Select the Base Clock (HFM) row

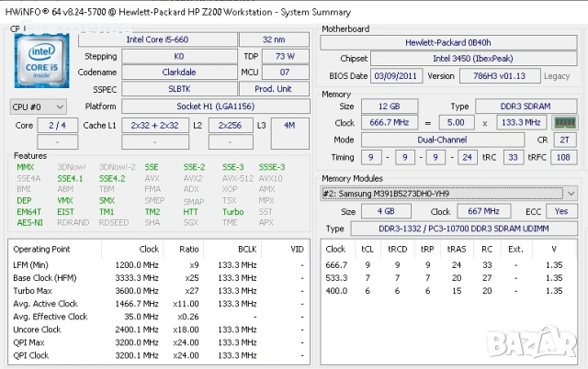click(x=159, y=278)
